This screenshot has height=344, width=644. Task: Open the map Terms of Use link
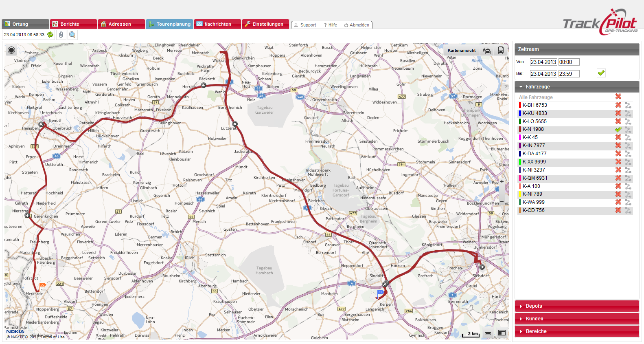point(53,337)
